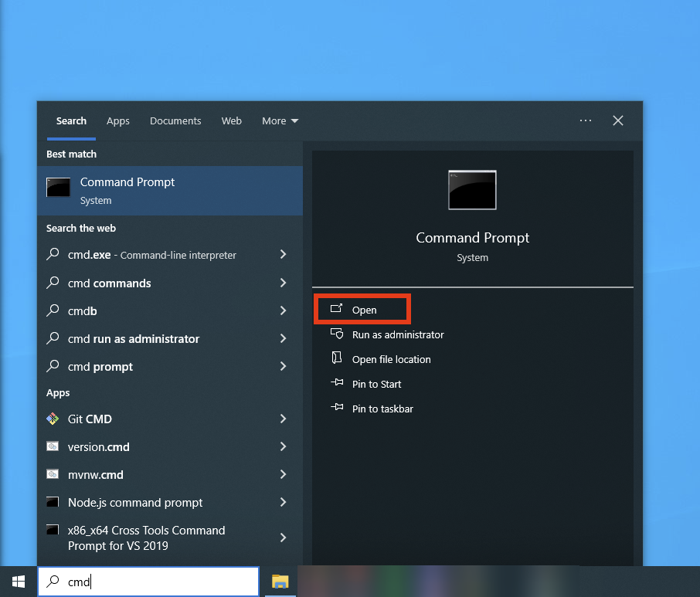Switch to the Apps tab
The image size is (700, 597).
point(118,121)
